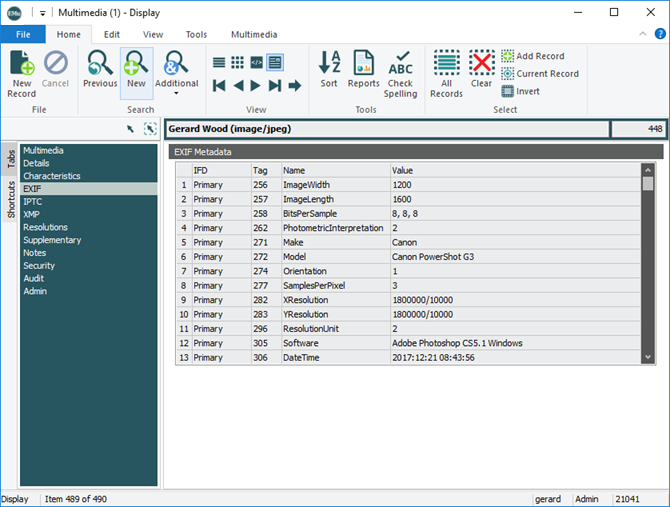Screen dimensions: 670x507
Task: Click the Add Record button
Action: point(532,56)
